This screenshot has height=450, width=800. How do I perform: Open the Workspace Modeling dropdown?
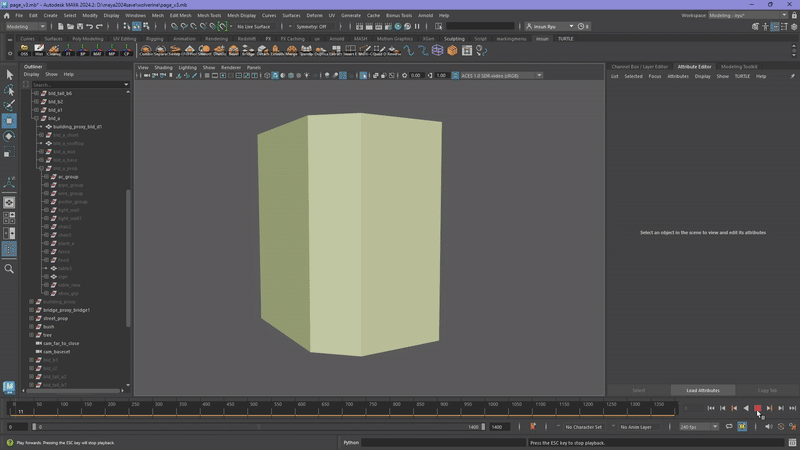(748, 15)
